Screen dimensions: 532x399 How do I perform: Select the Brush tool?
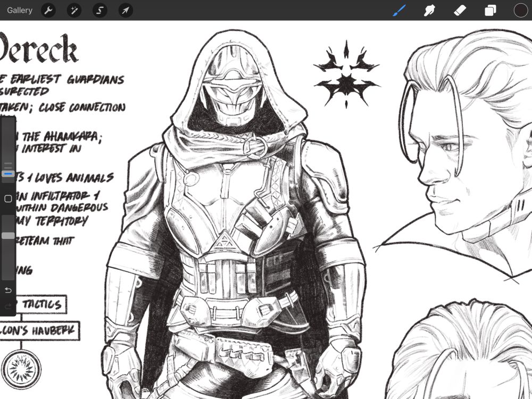(399, 11)
